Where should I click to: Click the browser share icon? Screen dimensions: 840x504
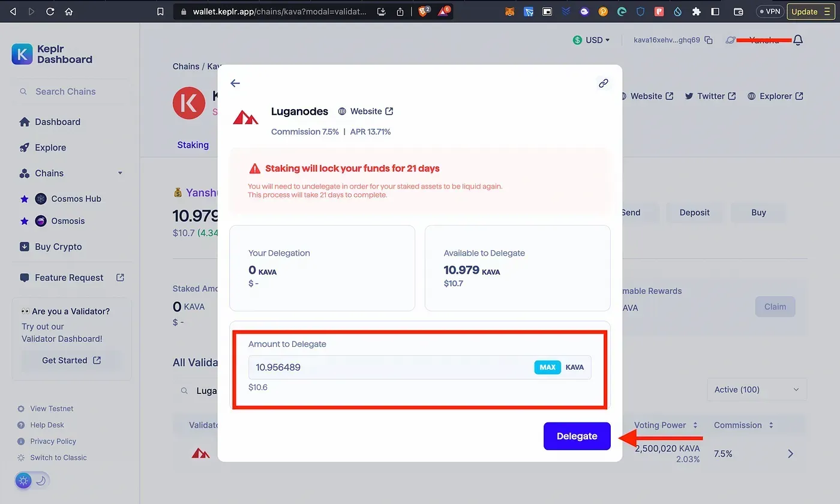[400, 11]
